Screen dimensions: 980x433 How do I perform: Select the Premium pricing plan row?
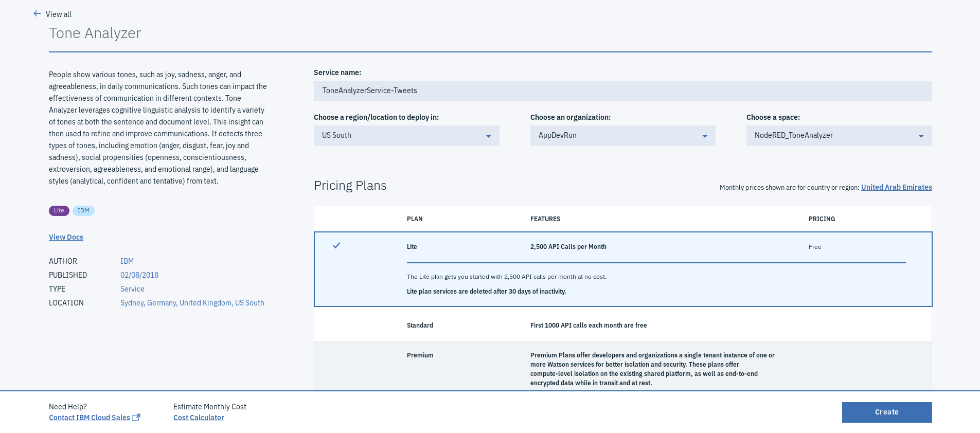(623, 366)
